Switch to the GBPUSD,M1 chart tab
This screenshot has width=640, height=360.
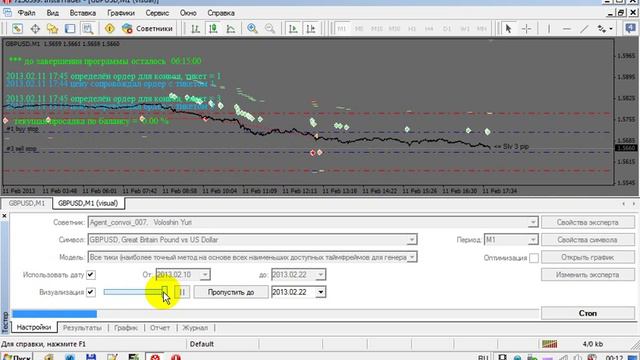tap(27, 203)
